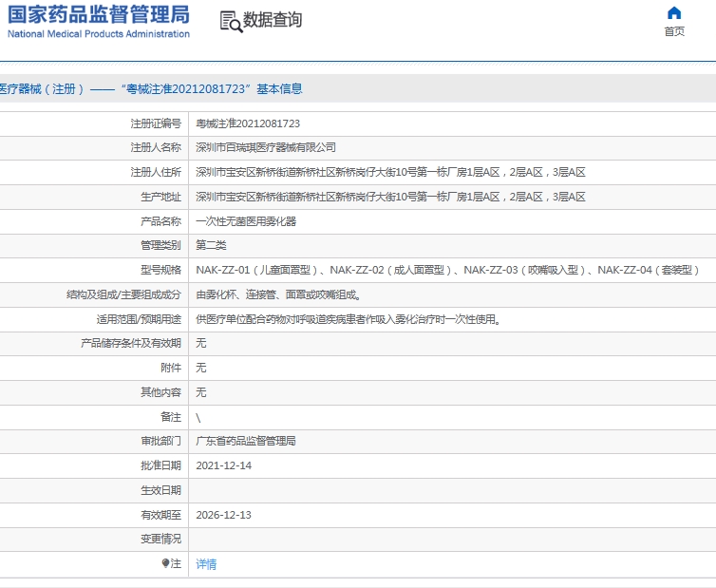The width and height of the screenshot is (716, 588).
Task: Go to 首页 home link text
Action: click(x=674, y=31)
